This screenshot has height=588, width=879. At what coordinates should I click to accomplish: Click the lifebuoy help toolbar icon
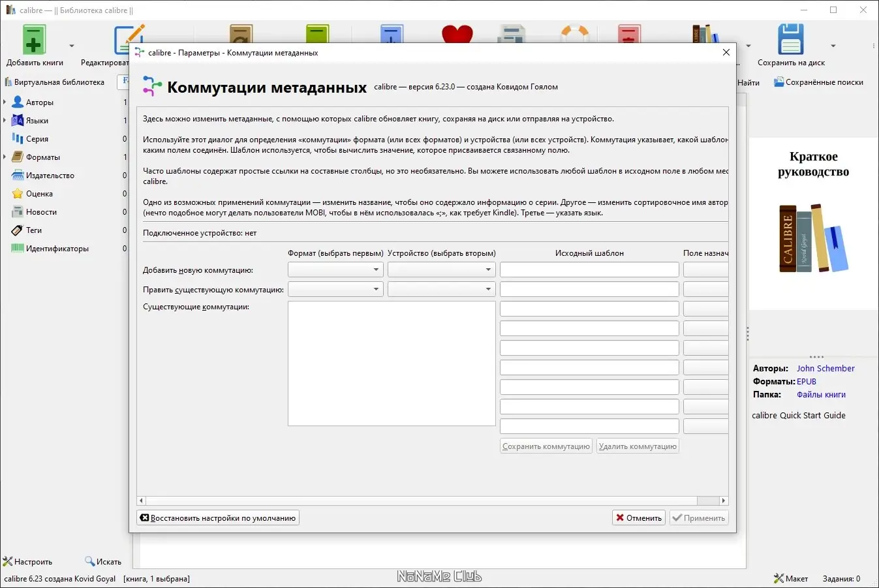(575, 34)
